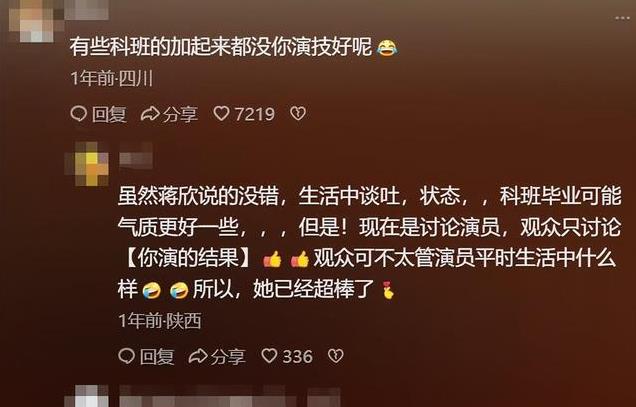Screen dimensions: 636x407
Task: Click 分享 text under the first comment
Action: coord(180,114)
